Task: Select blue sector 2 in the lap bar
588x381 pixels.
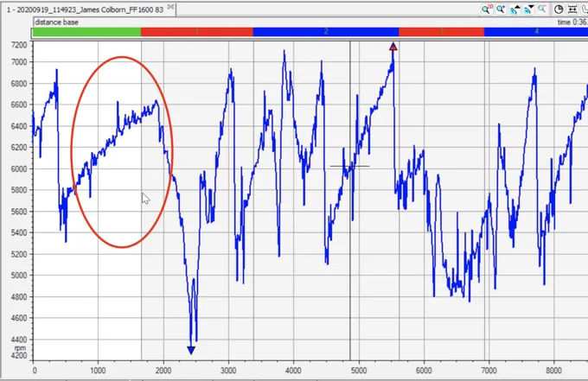Action: pos(326,32)
